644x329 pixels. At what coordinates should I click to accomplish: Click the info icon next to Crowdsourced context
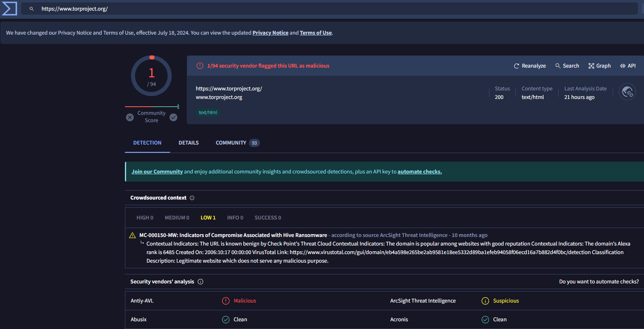pos(192,198)
